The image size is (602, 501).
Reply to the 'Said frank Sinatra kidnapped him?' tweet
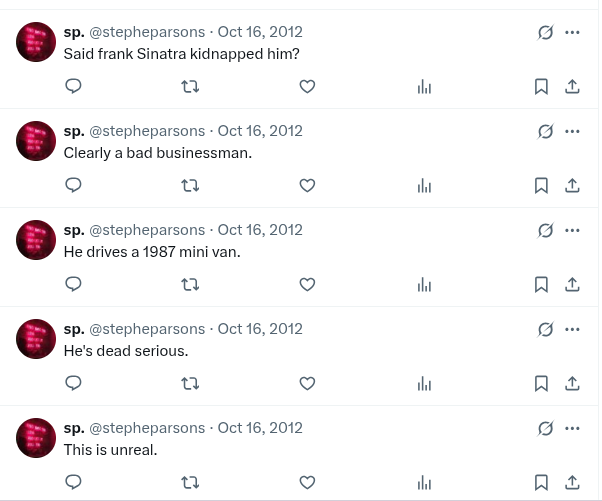[x=73, y=86]
